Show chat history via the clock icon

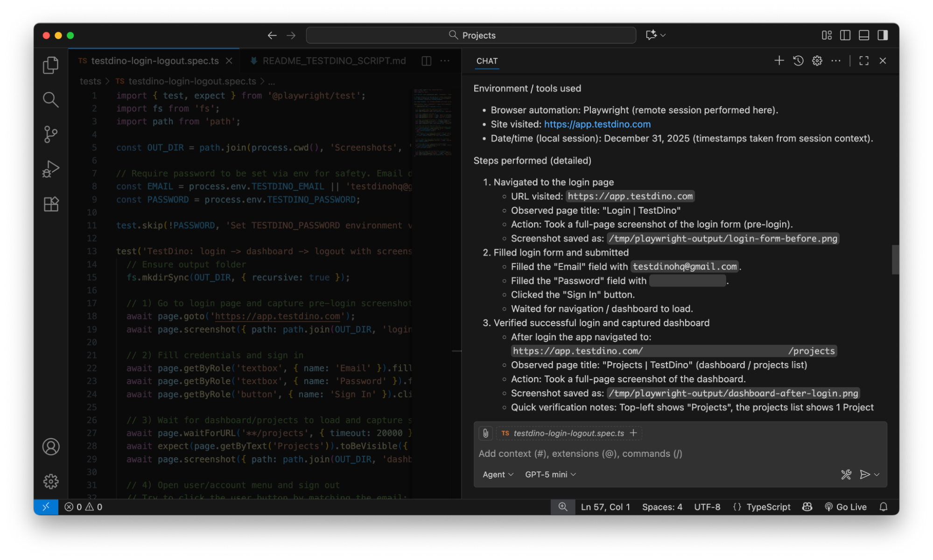798,61
